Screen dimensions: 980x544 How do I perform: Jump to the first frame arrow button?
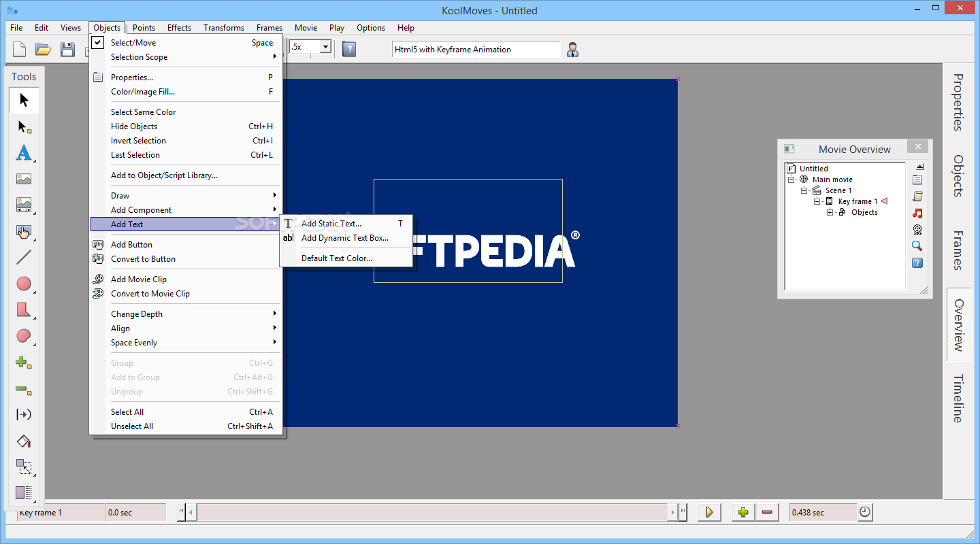pos(181,512)
